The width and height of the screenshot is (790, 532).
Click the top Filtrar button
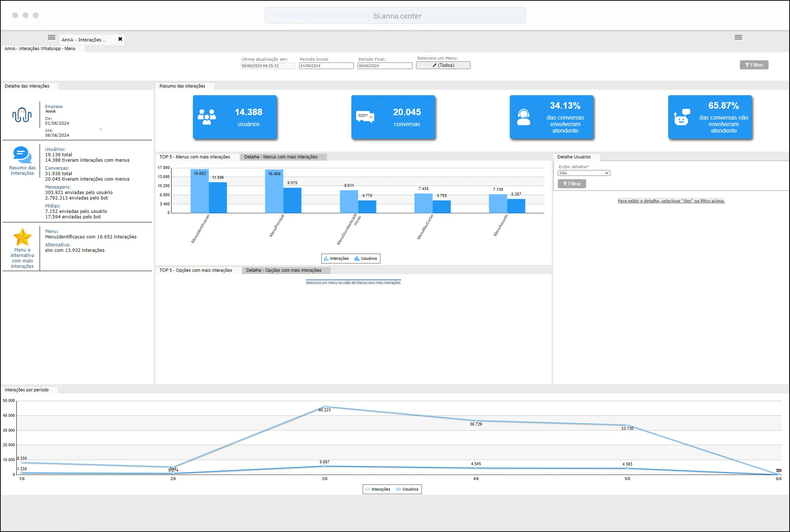click(x=754, y=65)
